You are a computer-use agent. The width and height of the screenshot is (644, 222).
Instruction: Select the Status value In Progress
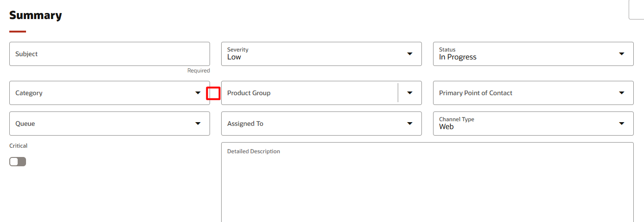(458, 57)
